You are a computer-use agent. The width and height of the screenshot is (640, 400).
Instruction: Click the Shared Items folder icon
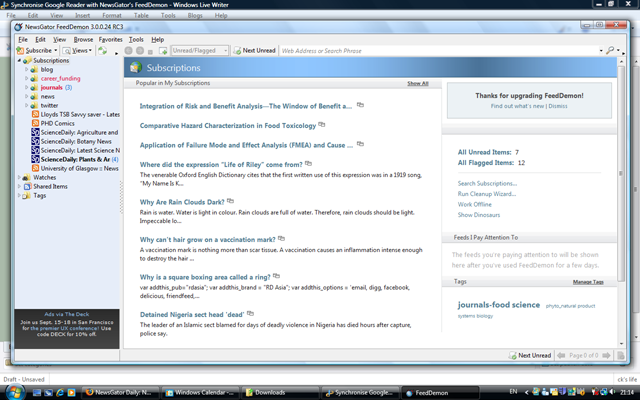tap(27, 186)
